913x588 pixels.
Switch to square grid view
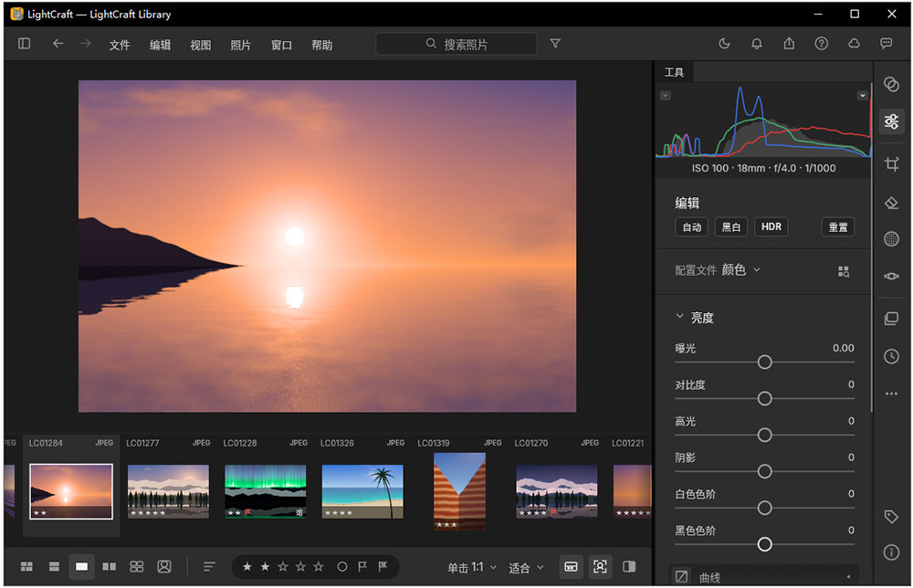pyautogui.click(x=54, y=566)
